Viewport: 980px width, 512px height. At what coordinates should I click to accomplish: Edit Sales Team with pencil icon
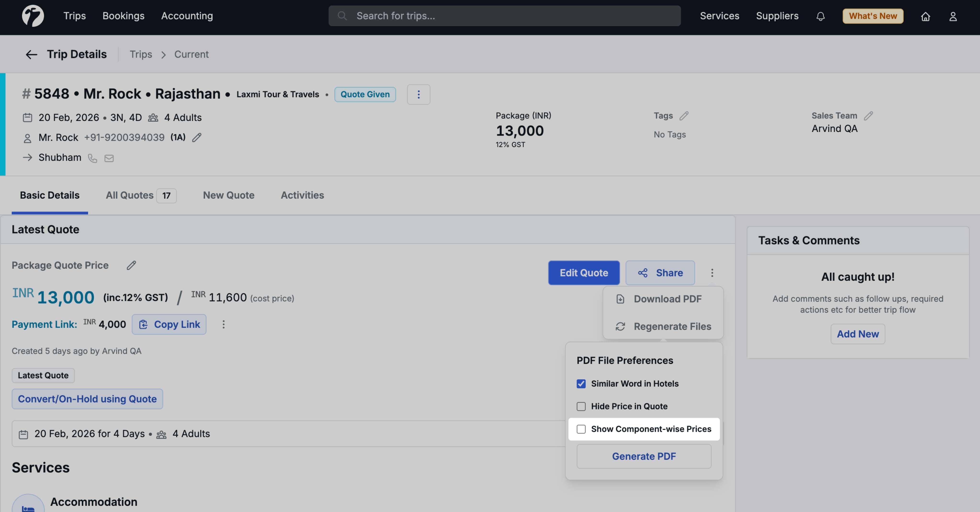pos(868,115)
